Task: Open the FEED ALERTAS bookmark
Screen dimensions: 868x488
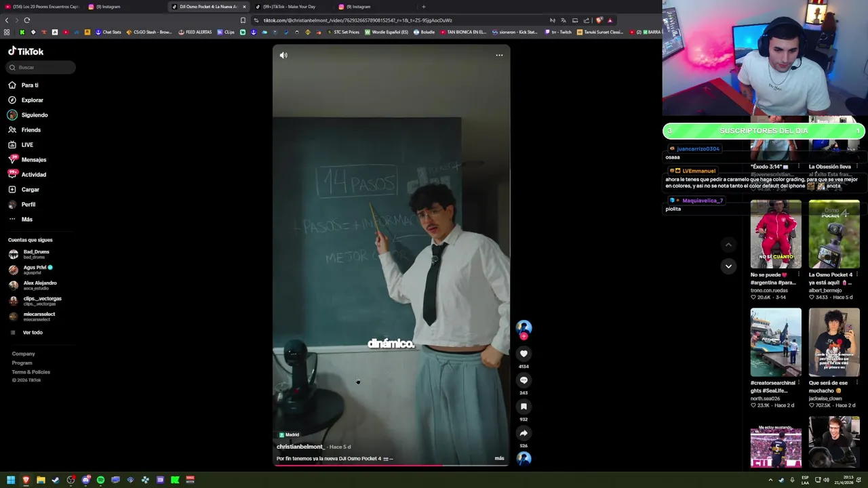Action: pos(195,33)
